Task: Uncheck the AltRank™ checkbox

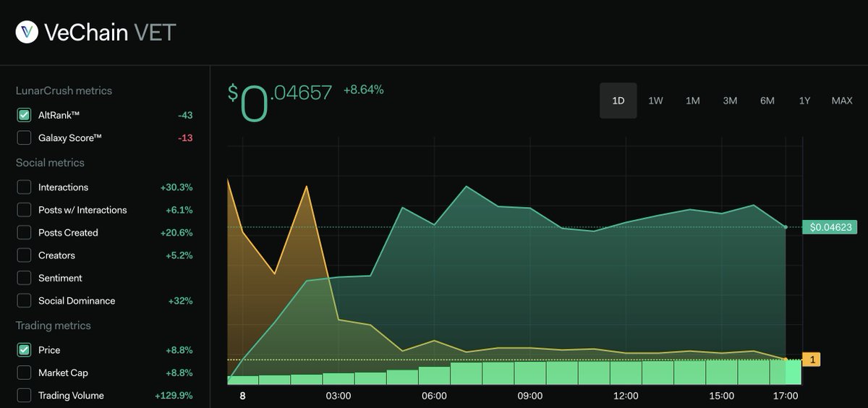Action: coord(25,115)
